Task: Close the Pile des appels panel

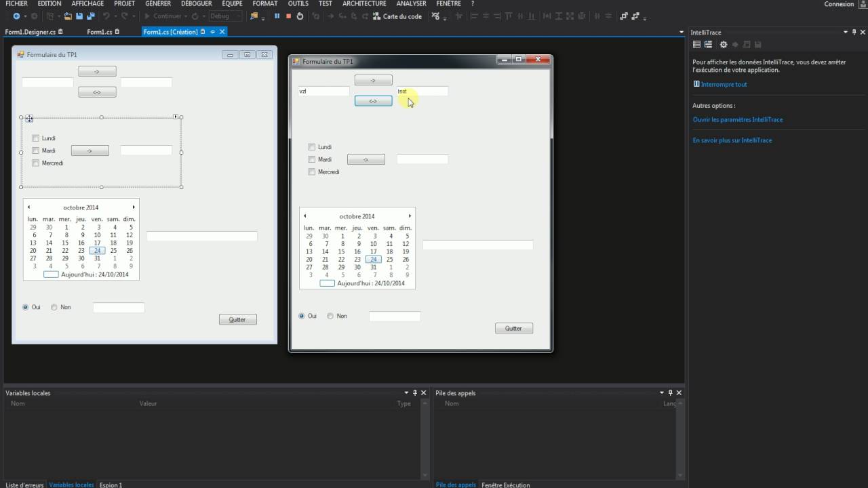Action: click(679, 392)
